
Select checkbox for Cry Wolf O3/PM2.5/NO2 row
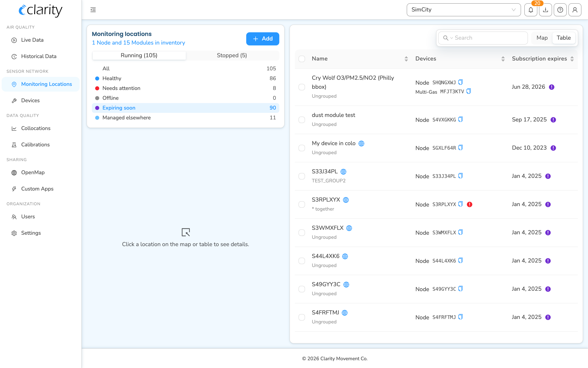302,87
